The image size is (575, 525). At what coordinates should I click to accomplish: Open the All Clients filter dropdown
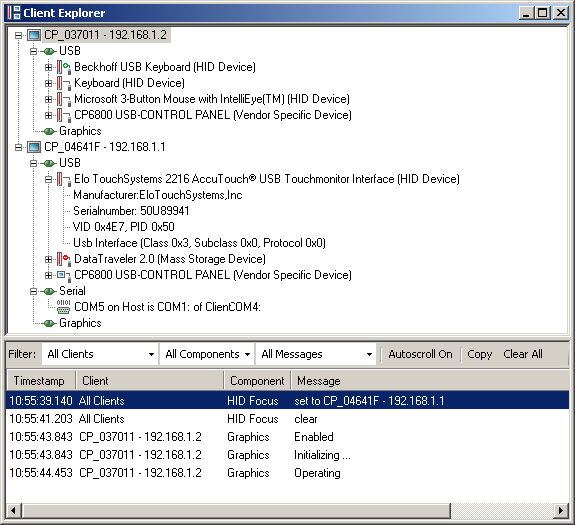pyautogui.click(x=100, y=354)
